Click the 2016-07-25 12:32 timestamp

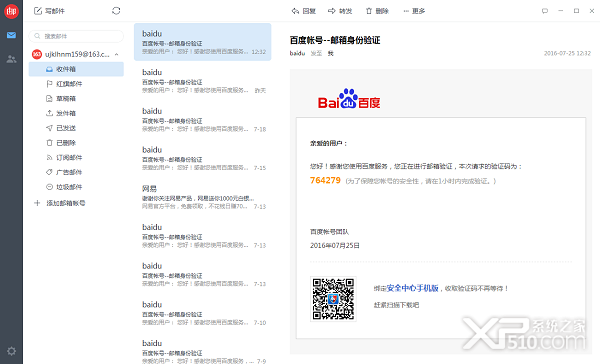pyautogui.click(x=567, y=54)
